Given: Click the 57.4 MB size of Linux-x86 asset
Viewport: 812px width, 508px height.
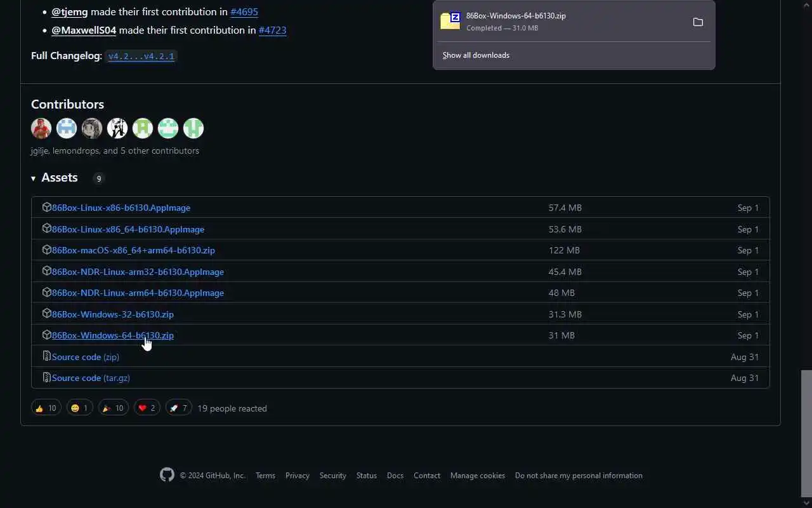Looking at the screenshot, I should click(x=565, y=208).
